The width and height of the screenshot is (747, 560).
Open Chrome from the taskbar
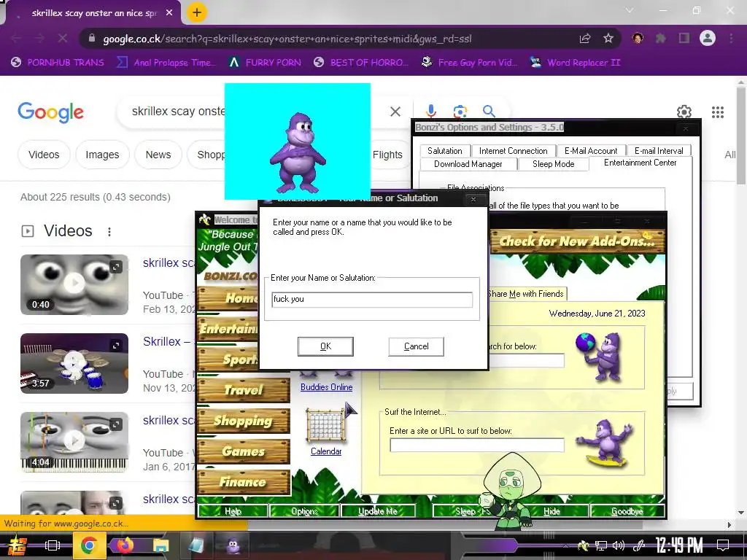tap(89, 545)
